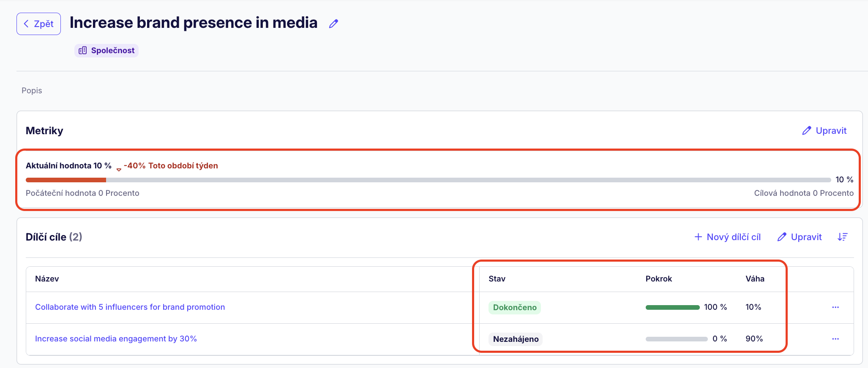
Task: Click the Aktuální hodnota 10 % label
Action: point(68,165)
